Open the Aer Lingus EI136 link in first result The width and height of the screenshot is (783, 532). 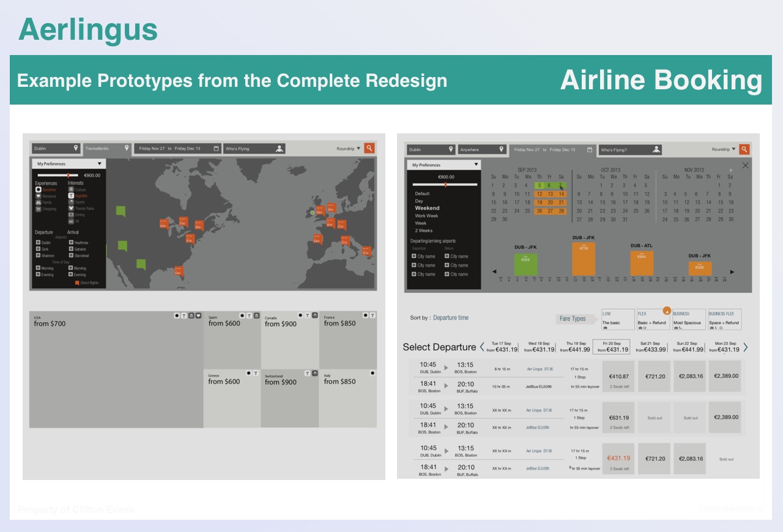540,369
